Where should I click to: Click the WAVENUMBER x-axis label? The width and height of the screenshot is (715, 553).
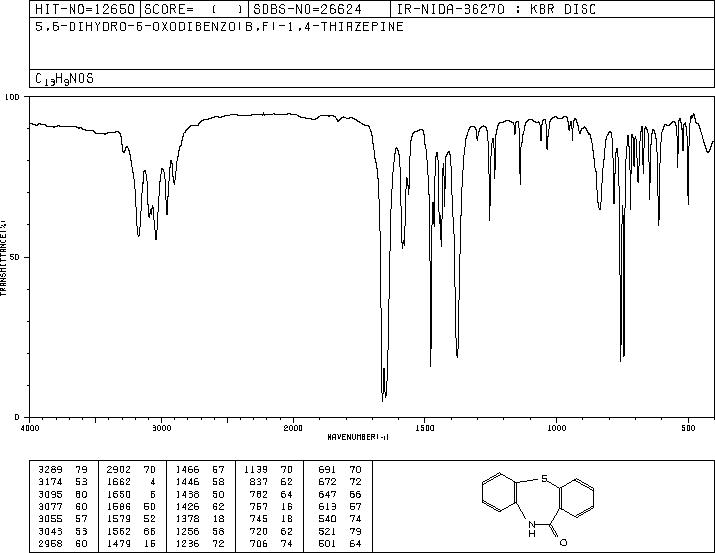(358, 437)
